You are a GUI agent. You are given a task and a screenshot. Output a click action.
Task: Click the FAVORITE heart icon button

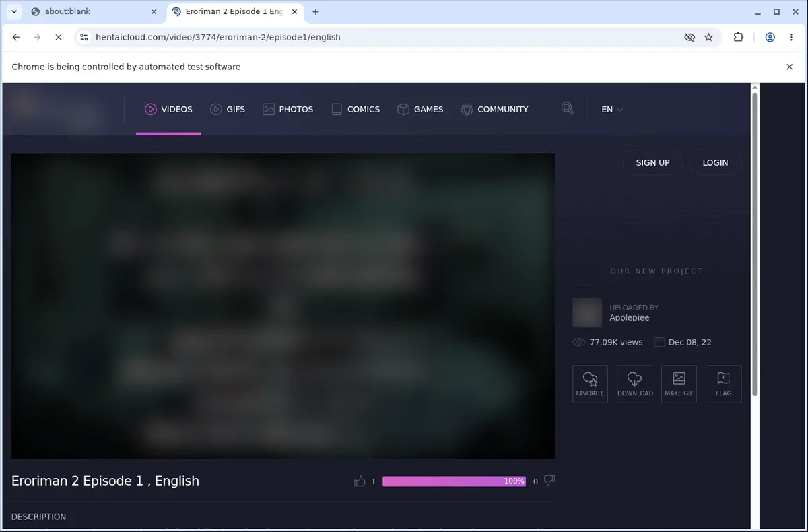point(590,384)
